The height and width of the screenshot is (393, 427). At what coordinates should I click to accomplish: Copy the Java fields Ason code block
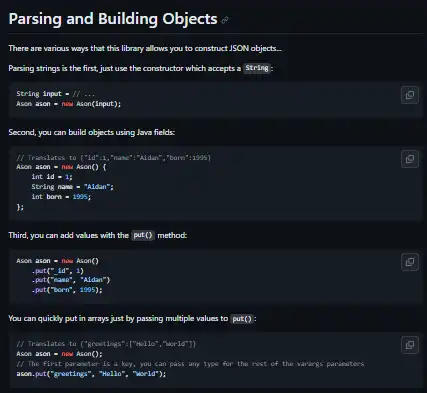[410, 159]
